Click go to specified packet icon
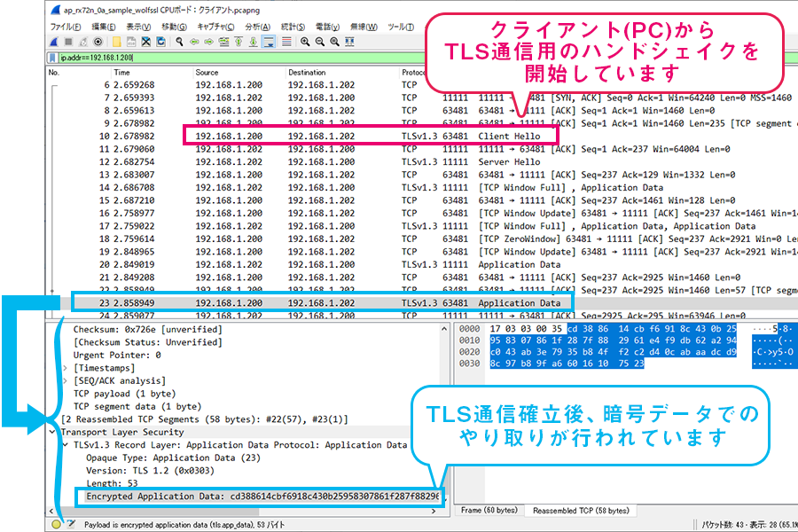Viewport: 798px width, 532px height. point(223,42)
